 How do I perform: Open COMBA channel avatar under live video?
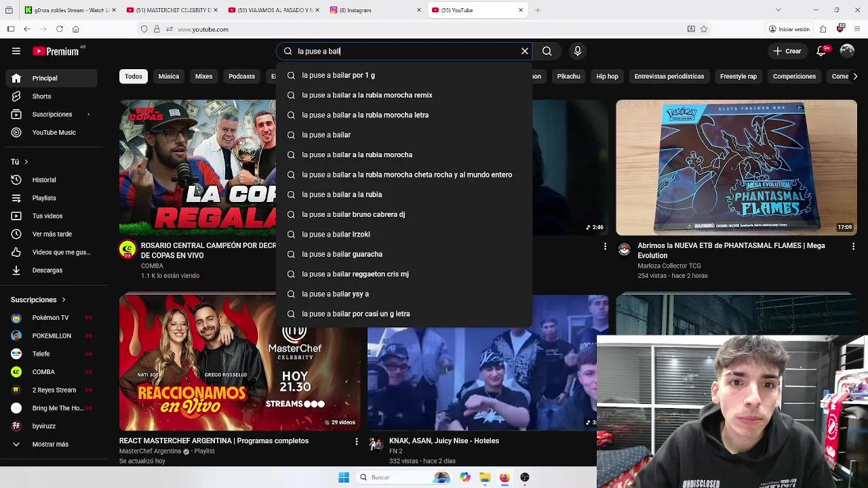click(x=127, y=249)
